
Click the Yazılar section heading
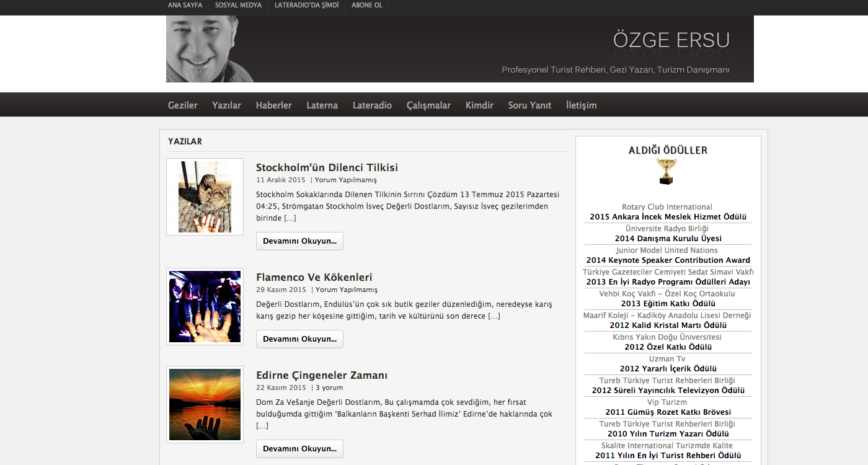[185, 141]
